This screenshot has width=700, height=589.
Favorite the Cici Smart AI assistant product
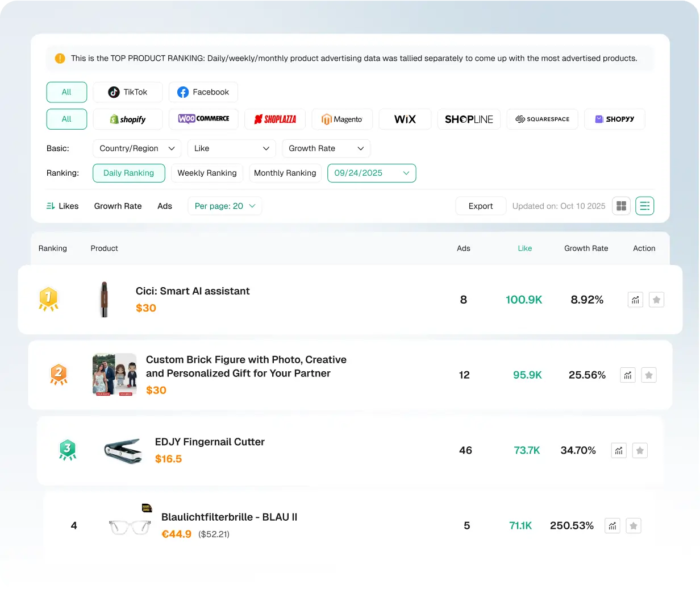point(656,300)
